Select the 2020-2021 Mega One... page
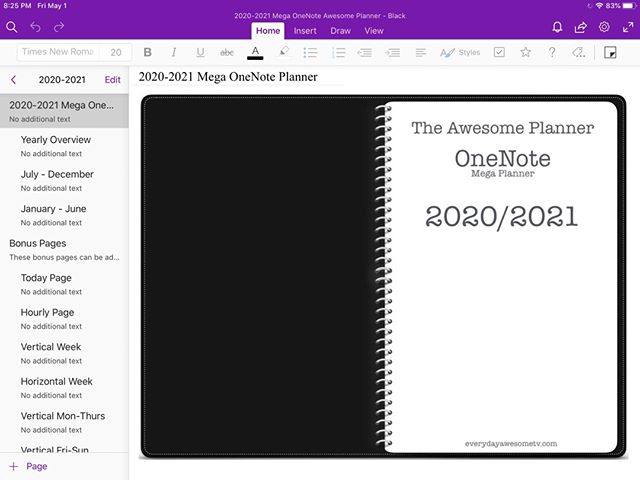Viewport: 640px width, 480px height. 64,111
